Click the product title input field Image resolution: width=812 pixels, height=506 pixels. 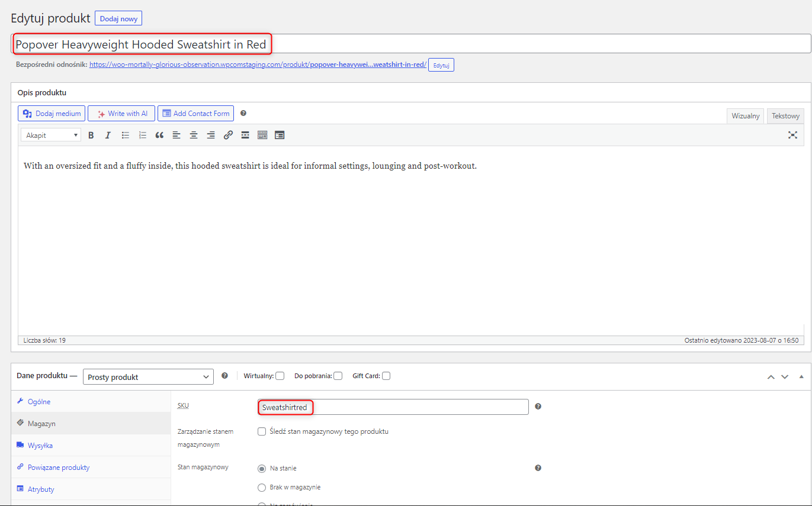click(411, 44)
